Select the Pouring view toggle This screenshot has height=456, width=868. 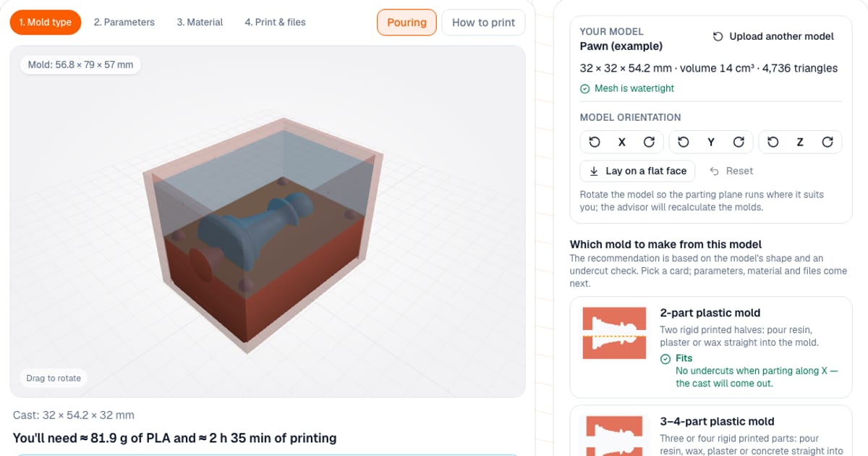[407, 22]
